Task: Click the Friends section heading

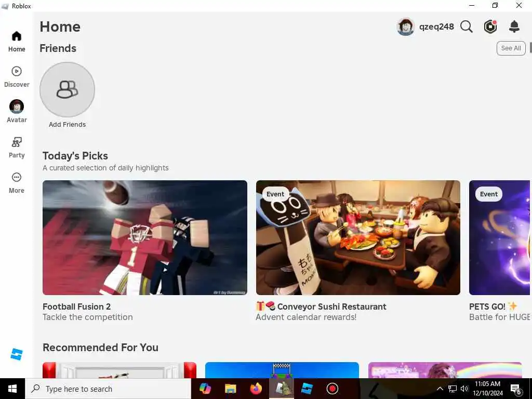Action: (x=58, y=48)
